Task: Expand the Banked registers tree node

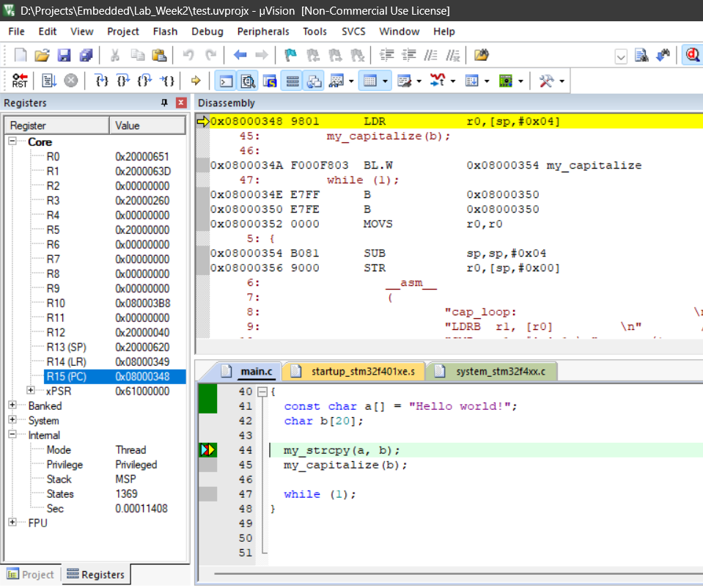Action: 12,405
